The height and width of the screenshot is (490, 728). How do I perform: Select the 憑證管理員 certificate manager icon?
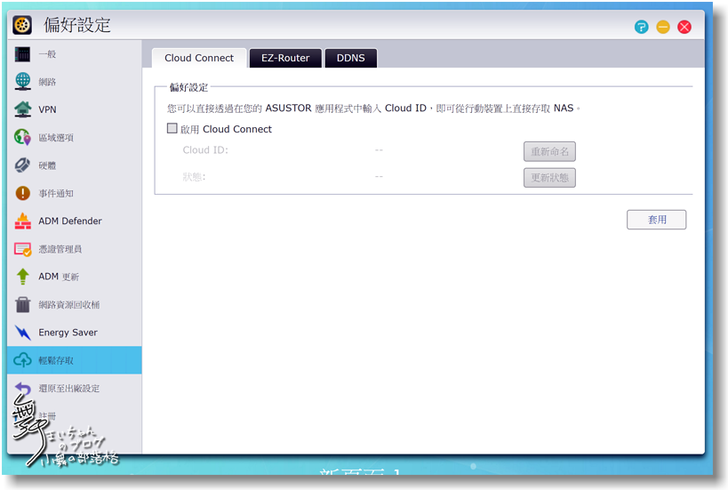click(22, 249)
